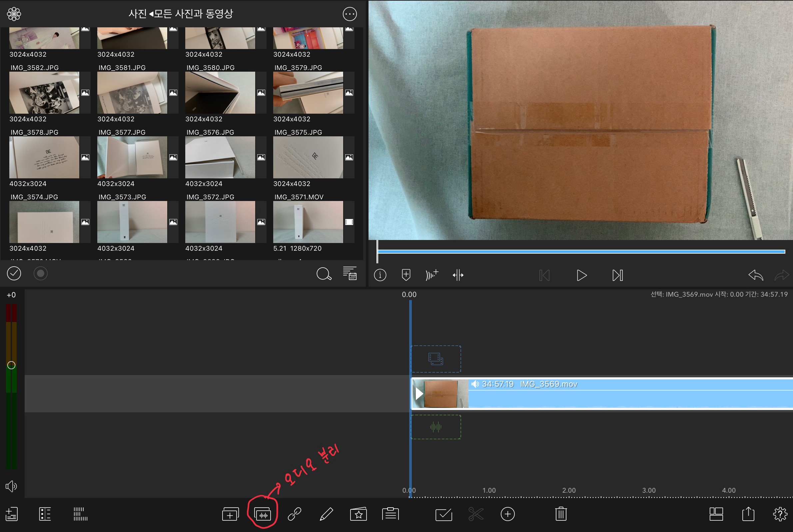Open the Photos source flower icon
Screen dimensions: 793x532
(x=14, y=14)
